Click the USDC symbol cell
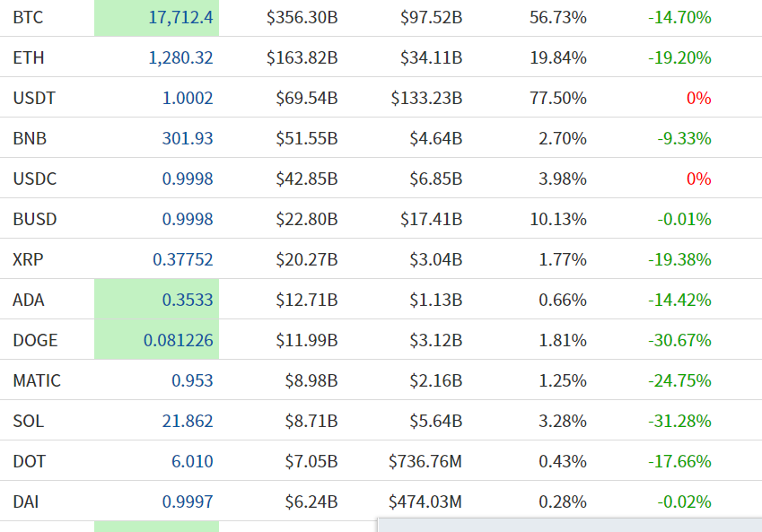The image size is (762, 532). pos(34,179)
